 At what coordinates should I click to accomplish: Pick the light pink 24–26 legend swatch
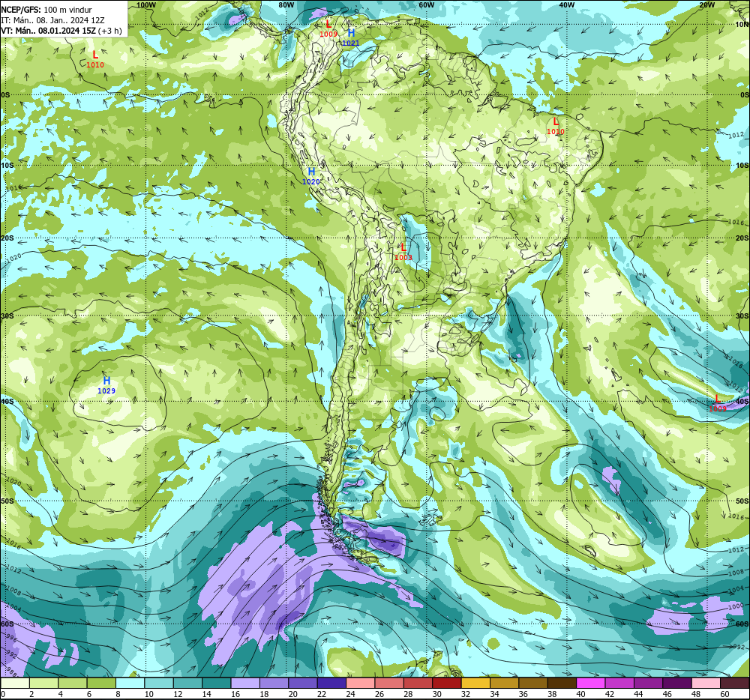360,683
